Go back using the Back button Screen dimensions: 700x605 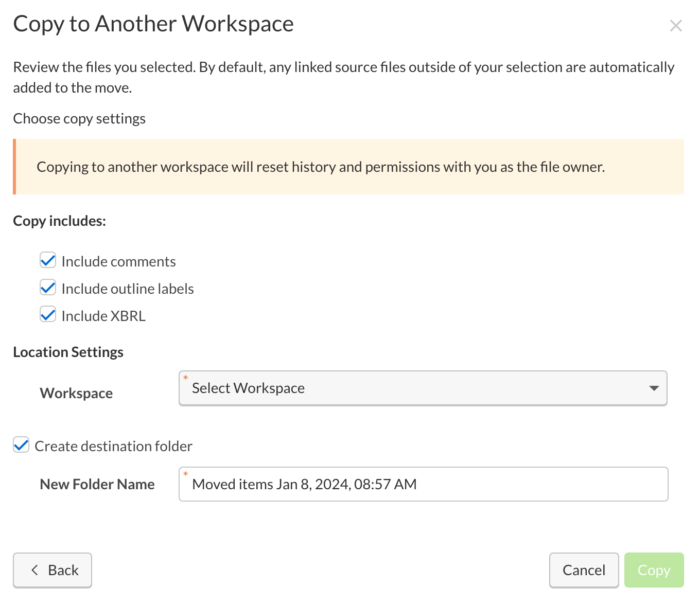[52, 570]
